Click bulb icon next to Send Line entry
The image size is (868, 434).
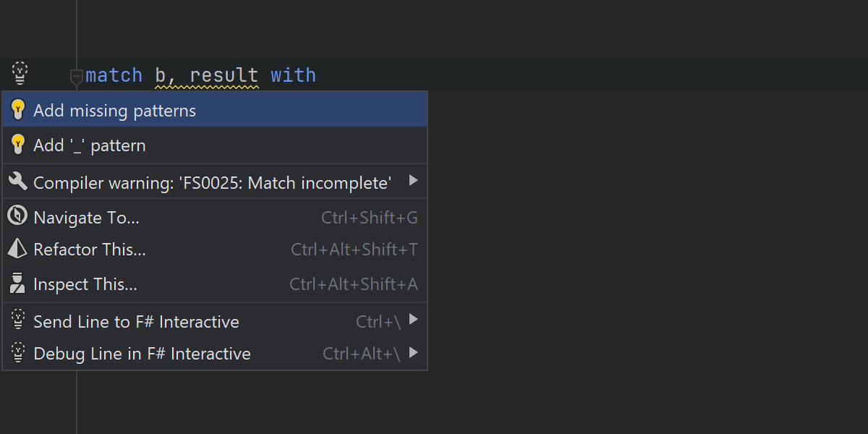[x=18, y=320]
